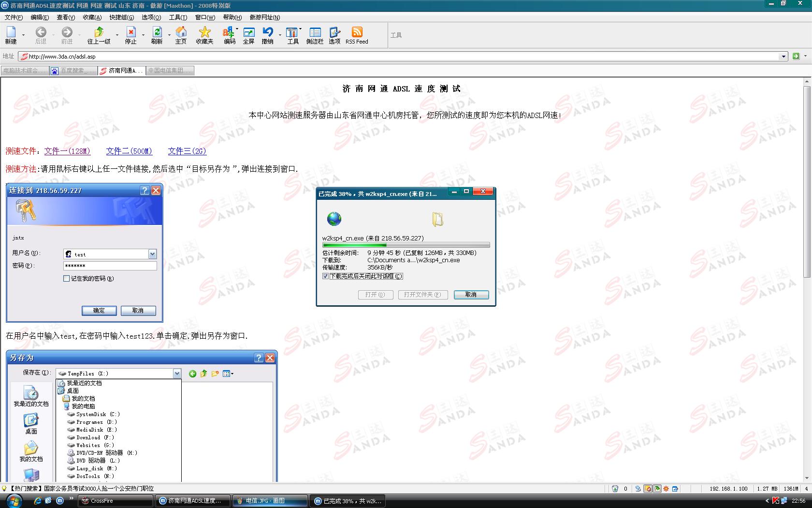Click the New (新建) toolbar icon
The image size is (812, 508).
11,32
